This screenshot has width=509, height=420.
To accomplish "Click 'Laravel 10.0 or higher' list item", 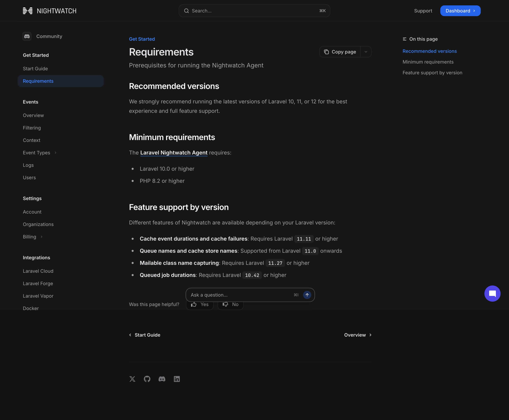I will [x=167, y=169].
